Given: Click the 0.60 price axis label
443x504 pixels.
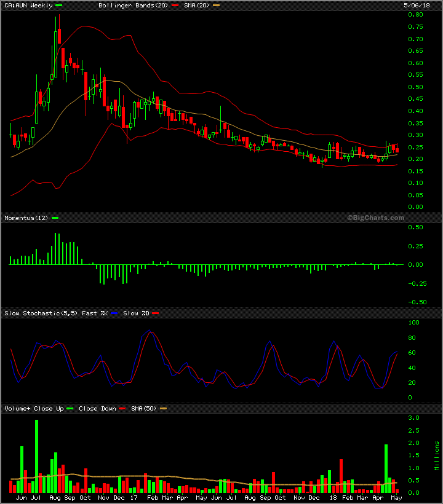Looking at the screenshot, I should coord(415,63).
